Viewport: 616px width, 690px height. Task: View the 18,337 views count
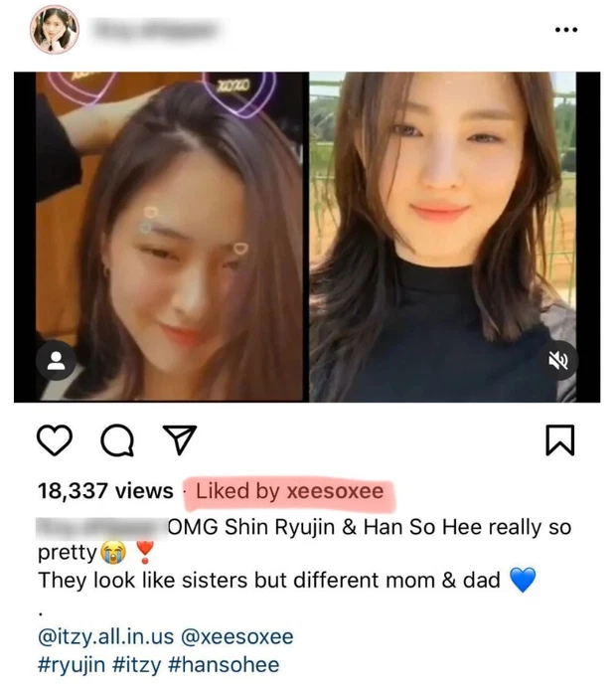click(105, 491)
